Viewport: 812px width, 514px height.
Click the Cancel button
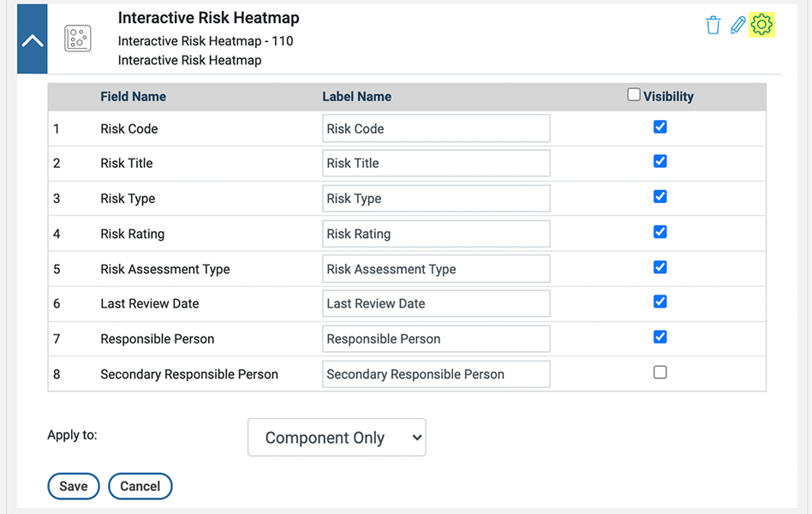pos(140,486)
